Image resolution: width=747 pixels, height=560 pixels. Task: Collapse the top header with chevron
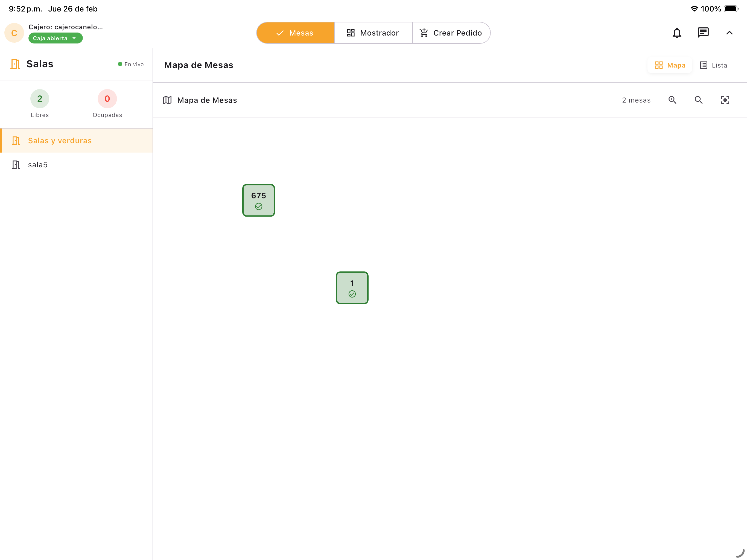729,33
